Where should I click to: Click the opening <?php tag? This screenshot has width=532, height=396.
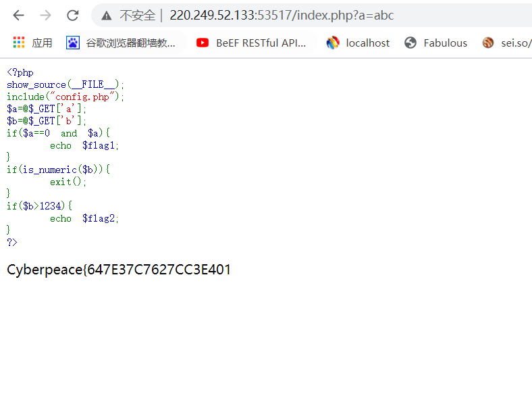(20, 73)
